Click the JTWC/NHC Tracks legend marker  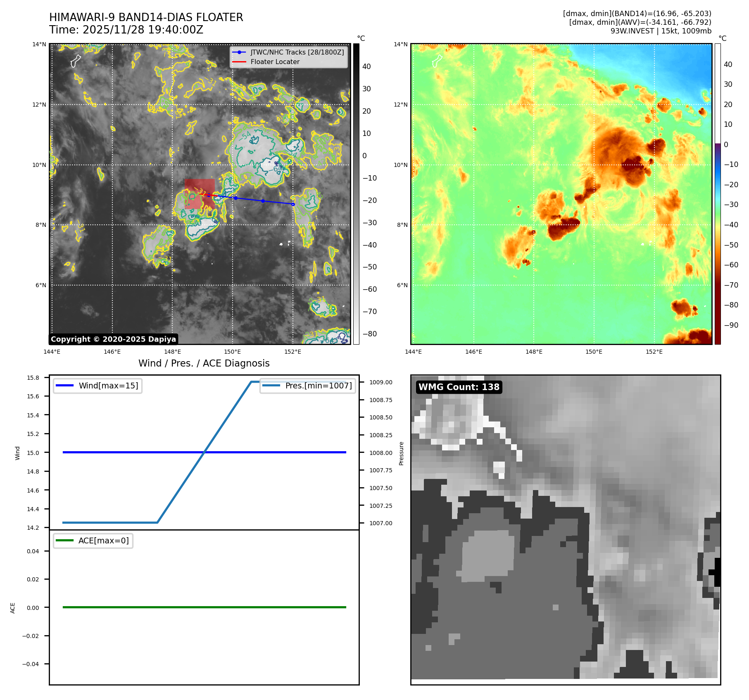click(239, 52)
